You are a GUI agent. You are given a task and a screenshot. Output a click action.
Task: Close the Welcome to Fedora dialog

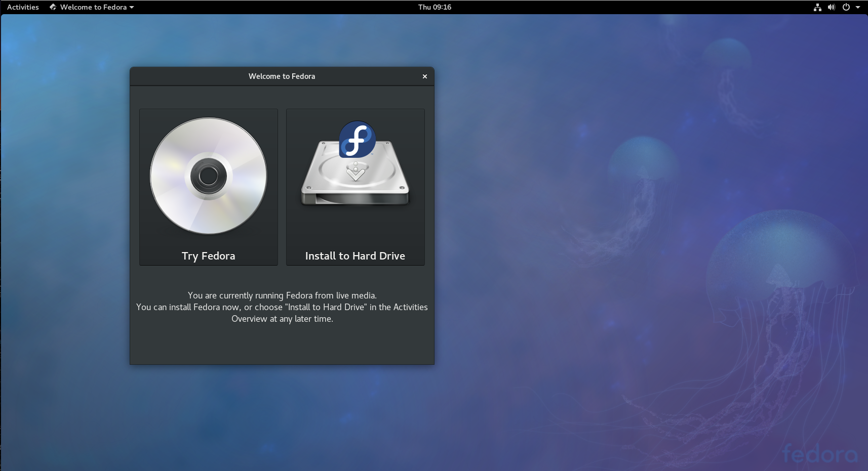[x=425, y=76]
